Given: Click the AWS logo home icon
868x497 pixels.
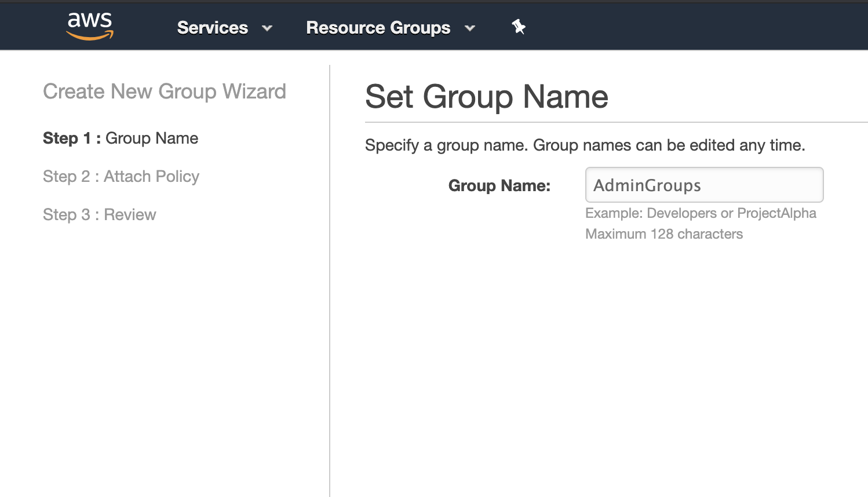Looking at the screenshot, I should 90,26.
